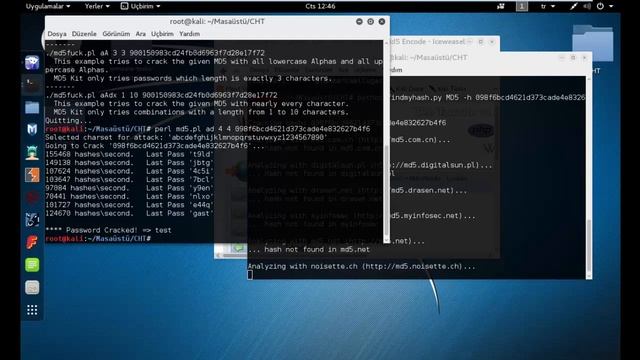Click 'hash not found in md5.net' line
This screenshot has height=360, width=640.
click(309, 249)
